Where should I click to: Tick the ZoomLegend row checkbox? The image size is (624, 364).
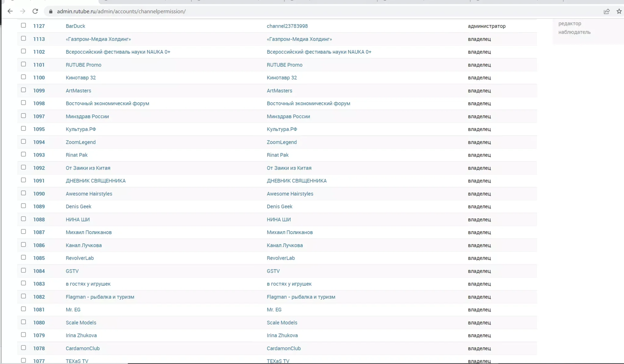tap(23, 141)
